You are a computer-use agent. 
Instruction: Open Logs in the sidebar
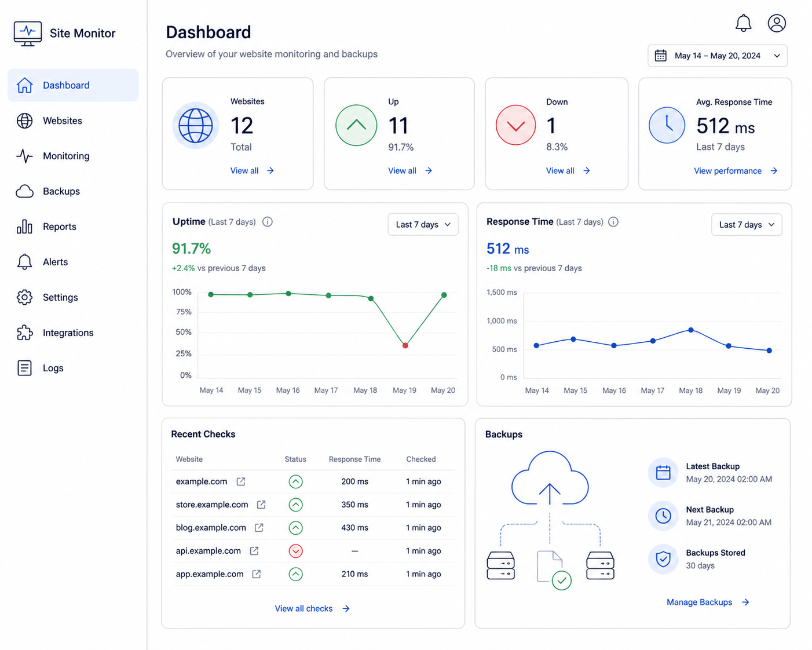pyautogui.click(x=73, y=368)
